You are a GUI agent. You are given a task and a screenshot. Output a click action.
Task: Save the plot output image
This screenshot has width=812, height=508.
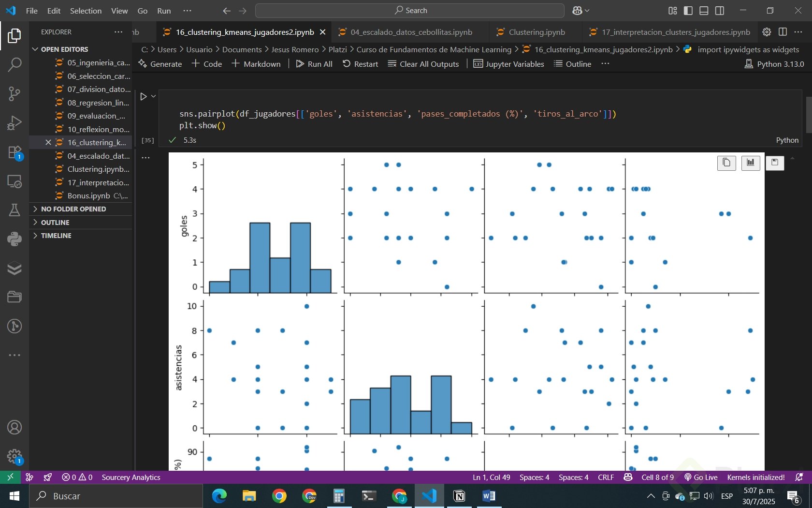(775, 163)
